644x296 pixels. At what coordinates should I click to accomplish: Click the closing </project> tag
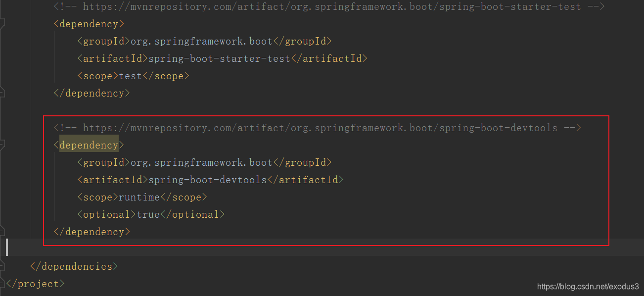point(36,284)
